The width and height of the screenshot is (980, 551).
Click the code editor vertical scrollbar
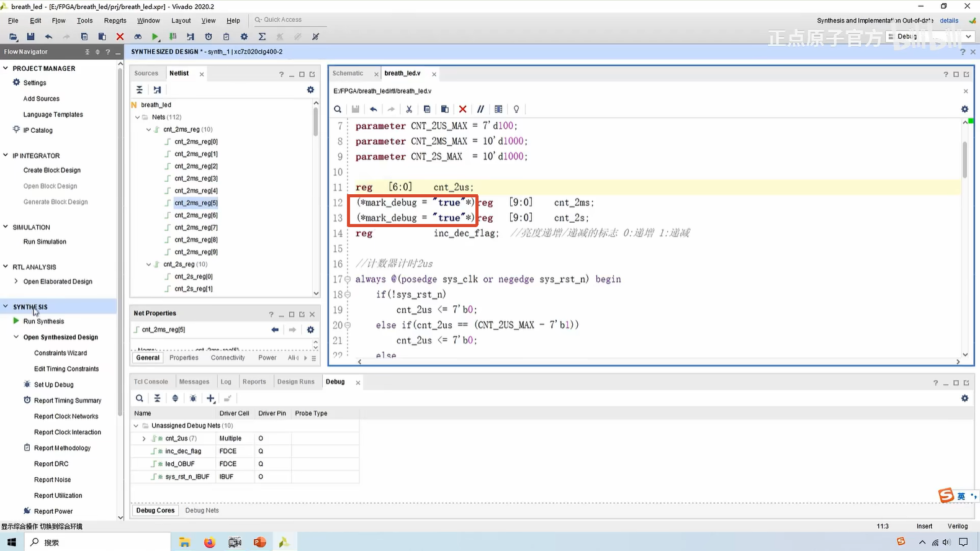tap(965, 159)
